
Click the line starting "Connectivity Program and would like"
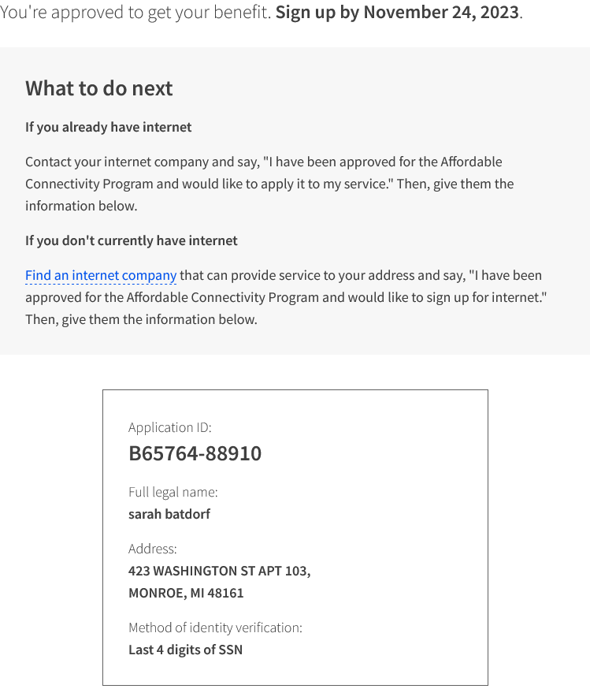[x=269, y=184]
